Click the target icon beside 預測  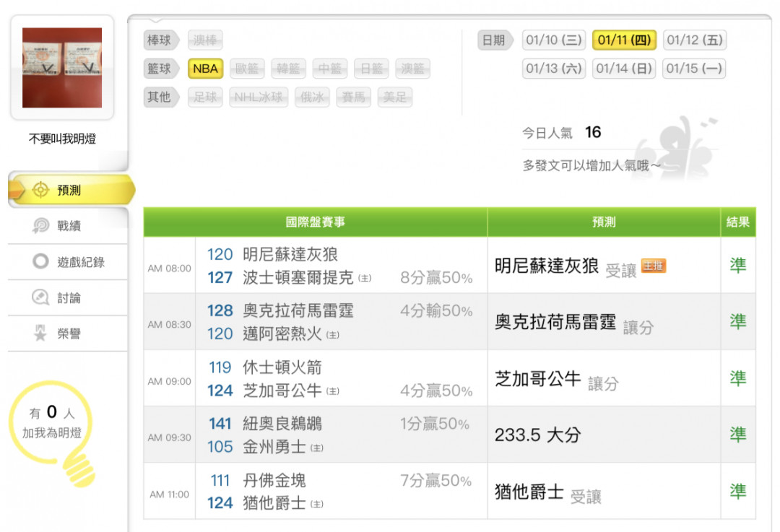tap(40, 190)
